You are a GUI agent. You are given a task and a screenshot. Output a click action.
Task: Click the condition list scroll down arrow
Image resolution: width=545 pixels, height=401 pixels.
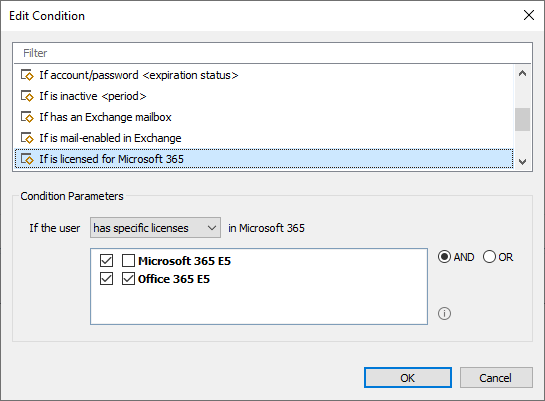point(522,162)
